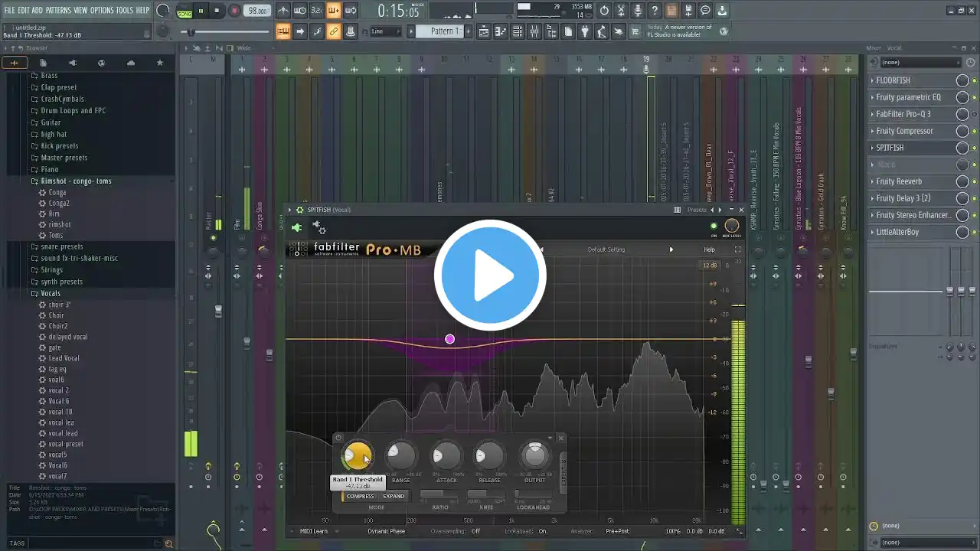This screenshot has height=551, width=980.
Task: Click the red Record button
Action: point(234,11)
